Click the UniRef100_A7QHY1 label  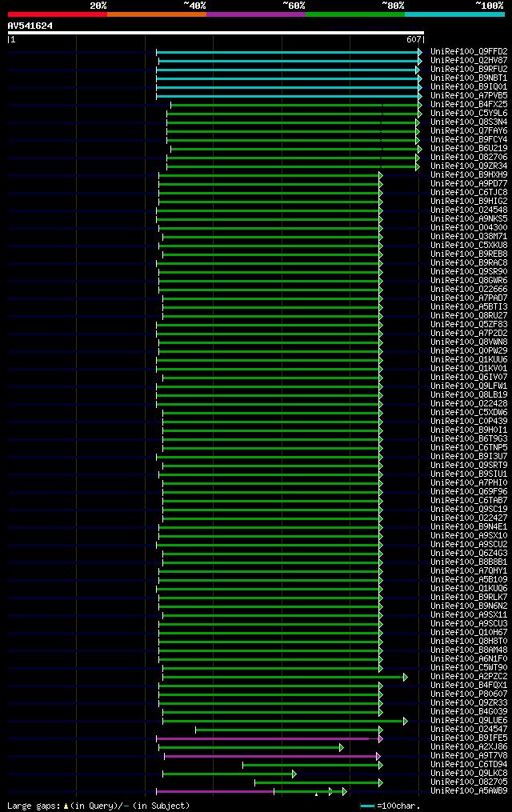click(x=469, y=570)
